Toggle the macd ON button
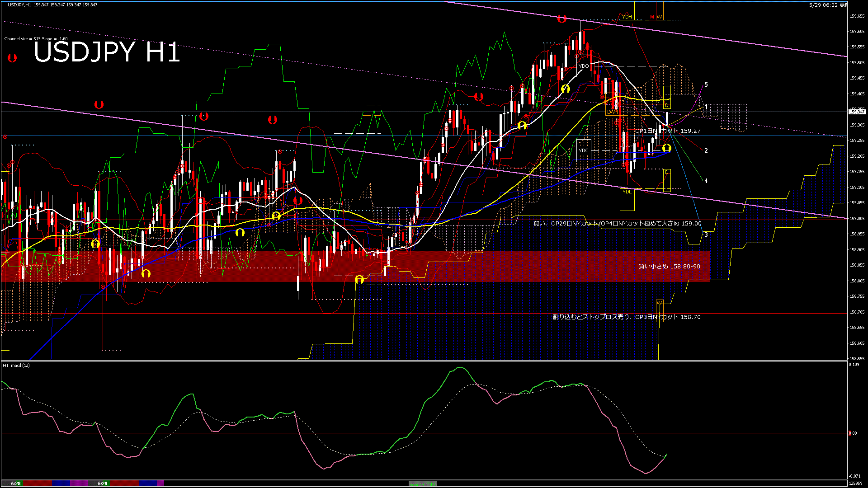868x488 pixels. click(423, 484)
